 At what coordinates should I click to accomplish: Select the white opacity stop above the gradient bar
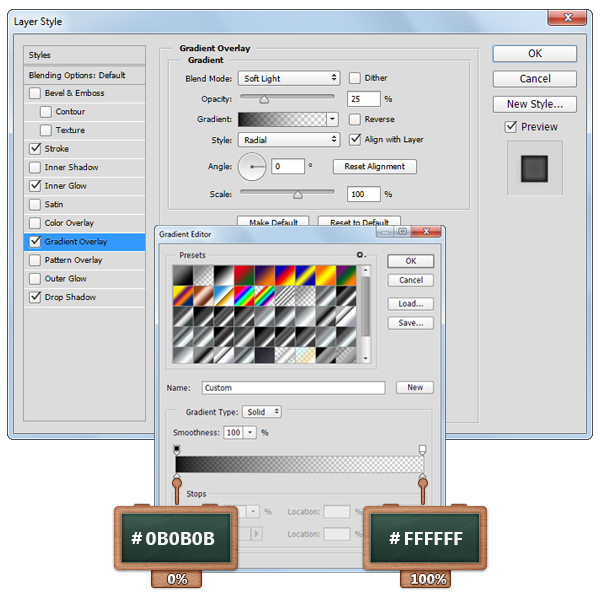[423, 450]
